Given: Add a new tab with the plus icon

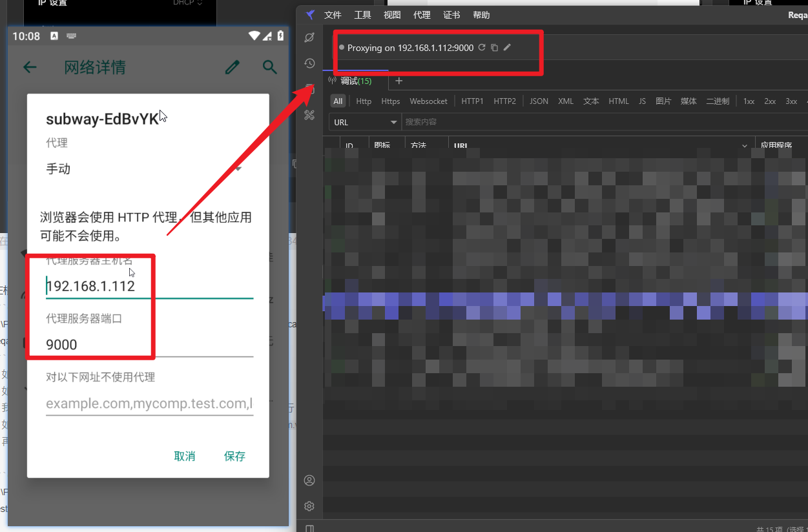Looking at the screenshot, I should pyautogui.click(x=399, y=81).
